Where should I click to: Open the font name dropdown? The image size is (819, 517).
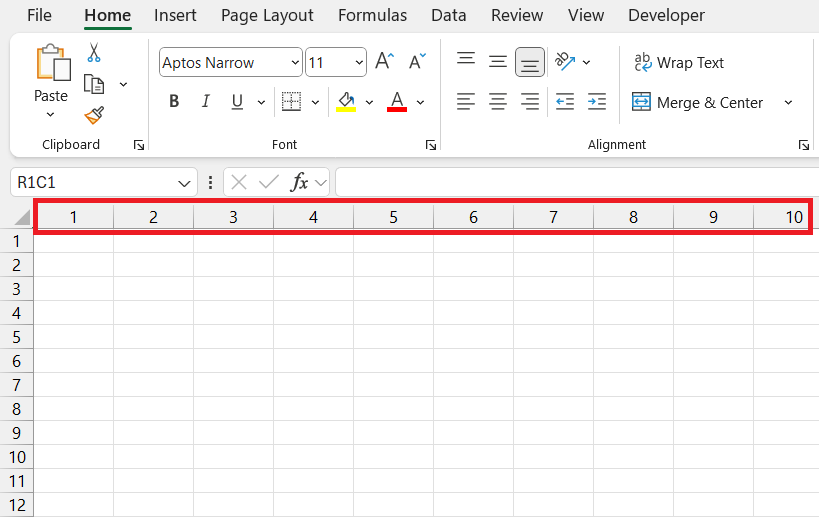(x=295, y=63)
